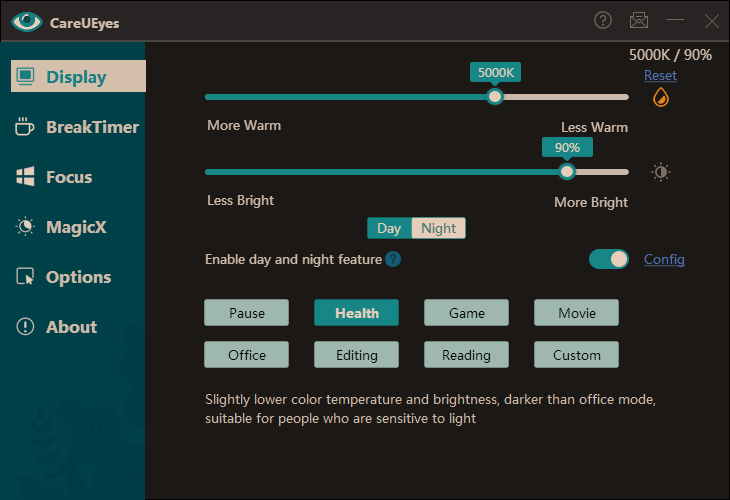Viewport: 730px width, 500px height.
Task: Click the More Bright label
Action: click(x=591, y=202)
